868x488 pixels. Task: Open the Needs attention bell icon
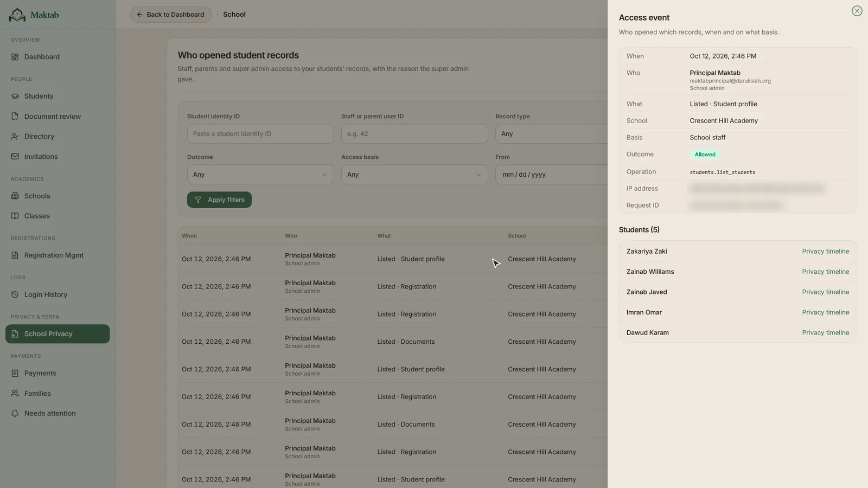coord(15,413)
